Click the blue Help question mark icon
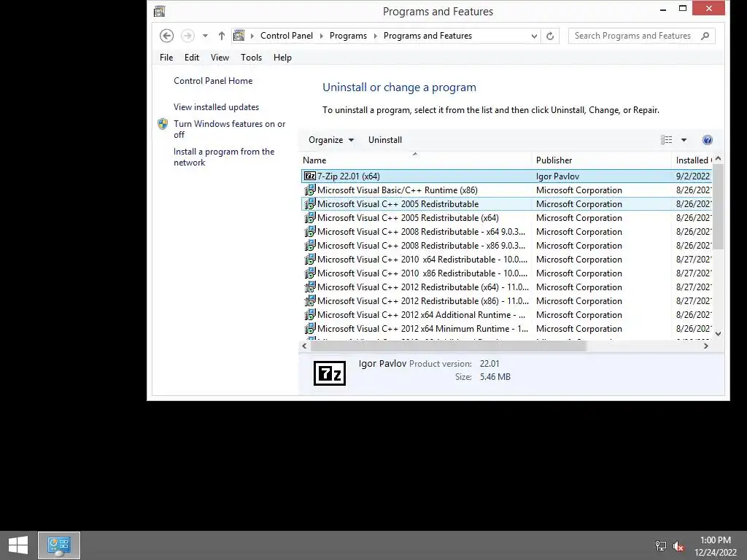The height and width of the screenshot is (560, 747). [708, 140]
